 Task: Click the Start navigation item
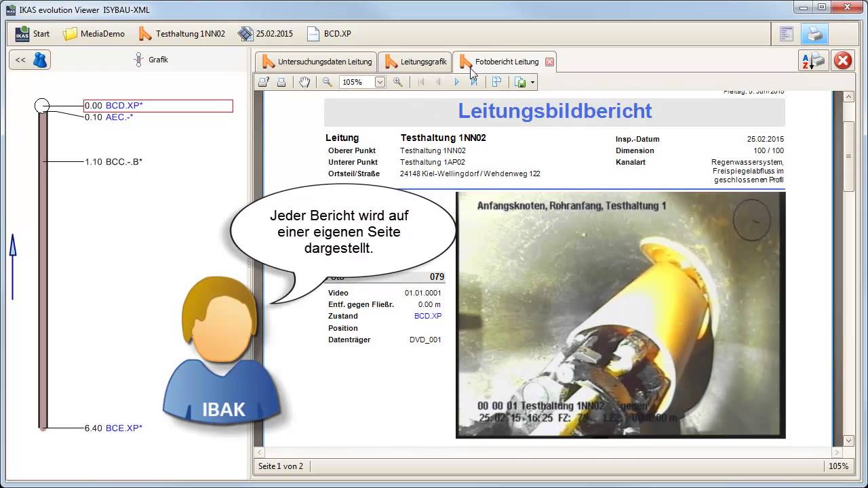[33, 33]
